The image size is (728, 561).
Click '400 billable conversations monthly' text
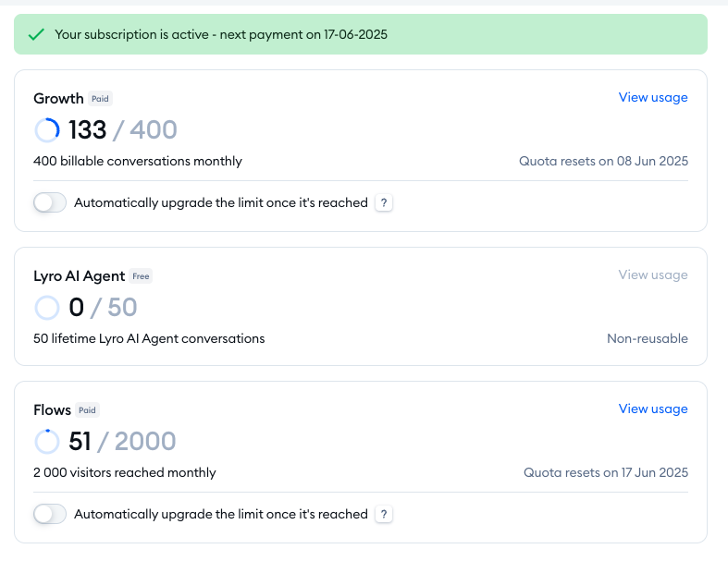138,161
